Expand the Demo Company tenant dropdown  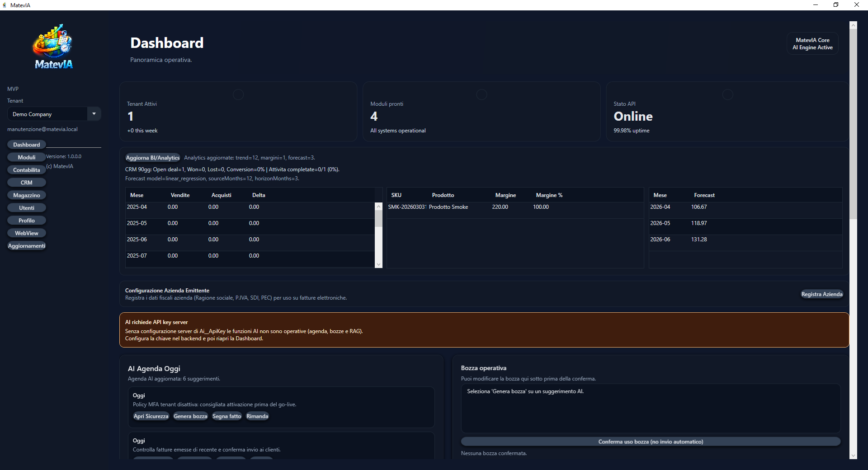[94, 114]
